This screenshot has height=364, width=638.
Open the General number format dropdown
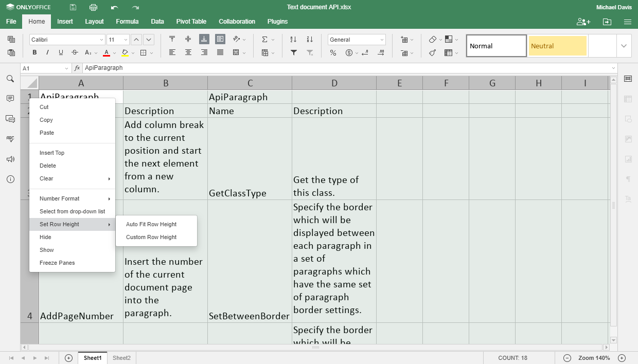coord(357,39)
